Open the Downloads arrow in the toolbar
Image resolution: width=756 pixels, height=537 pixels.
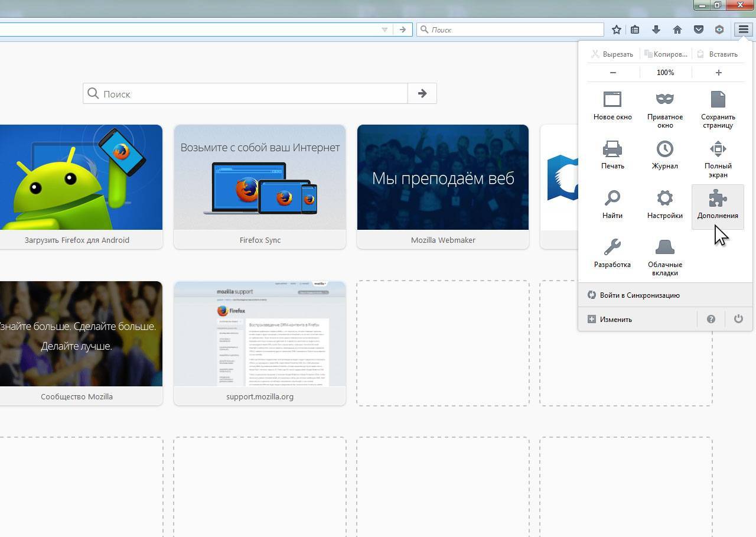656,30
